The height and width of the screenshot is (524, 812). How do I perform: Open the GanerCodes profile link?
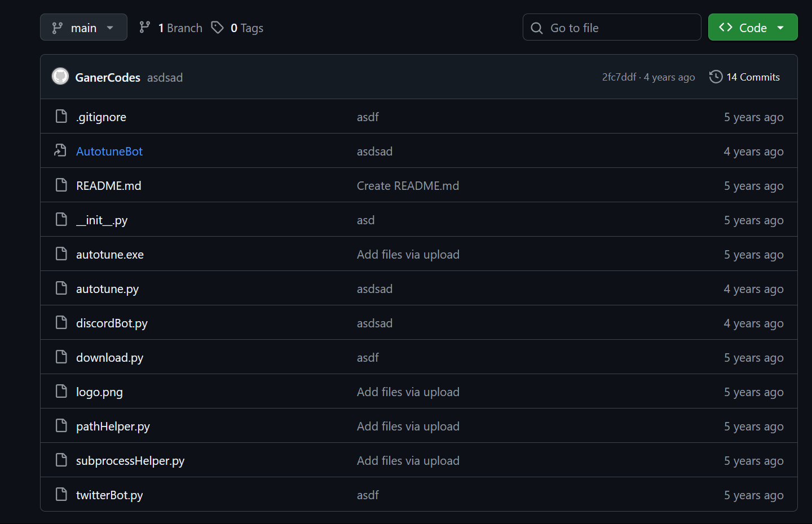[x=108, y=77]
